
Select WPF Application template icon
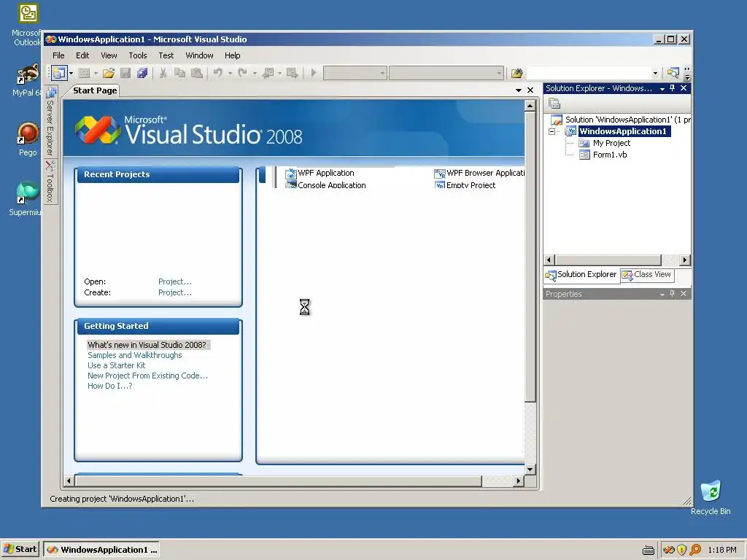(290, 174)
